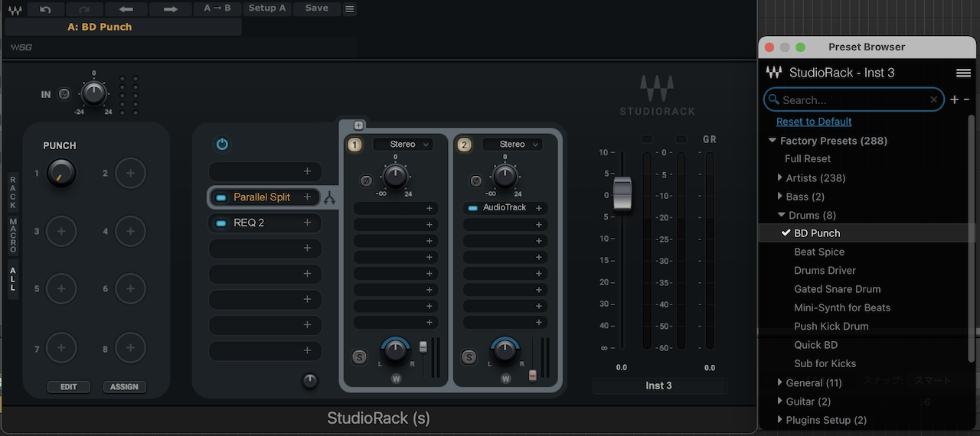Click the main output fader handle
This screenshot has height=436, width=980.
(x=622, y=195)
